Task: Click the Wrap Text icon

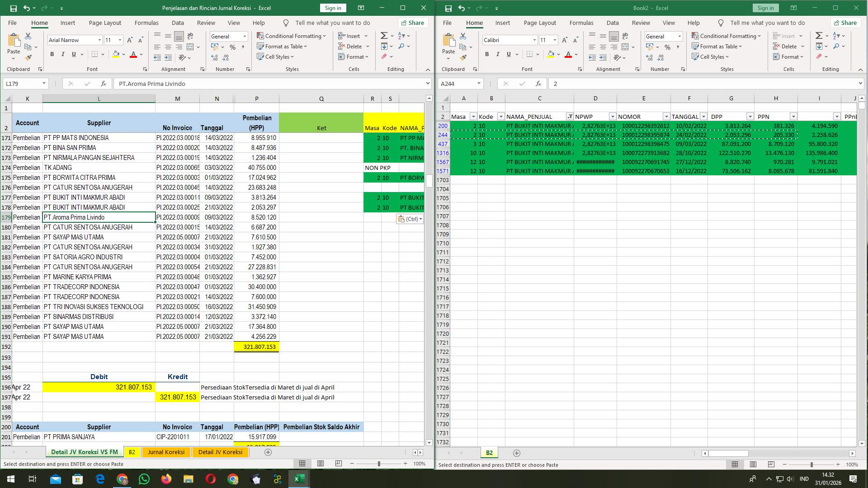Action: [x=190, y=35]
